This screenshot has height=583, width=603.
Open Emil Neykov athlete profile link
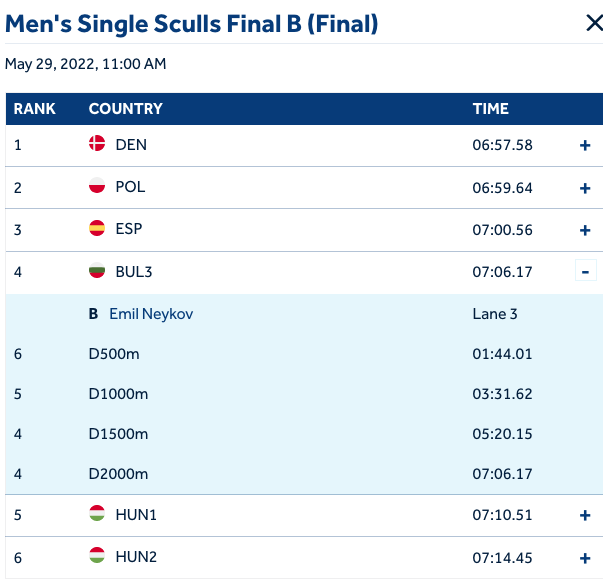tap(151, 314)
